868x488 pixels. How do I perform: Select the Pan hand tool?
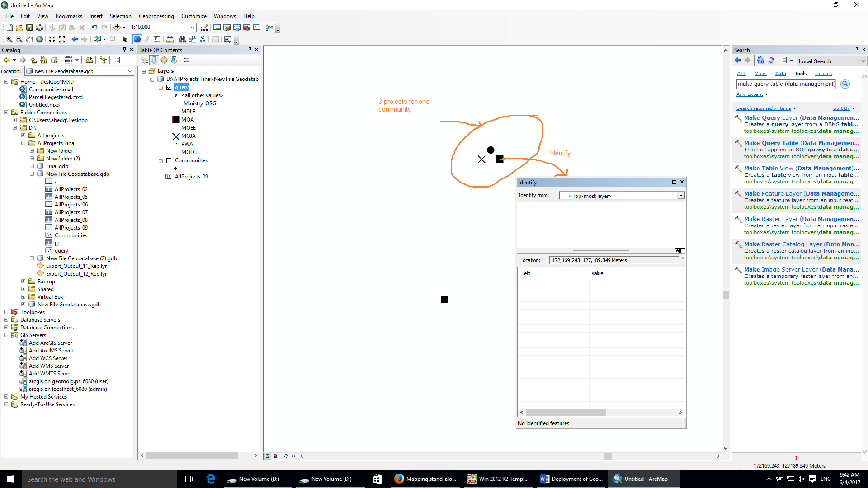(x=29, y=39)
